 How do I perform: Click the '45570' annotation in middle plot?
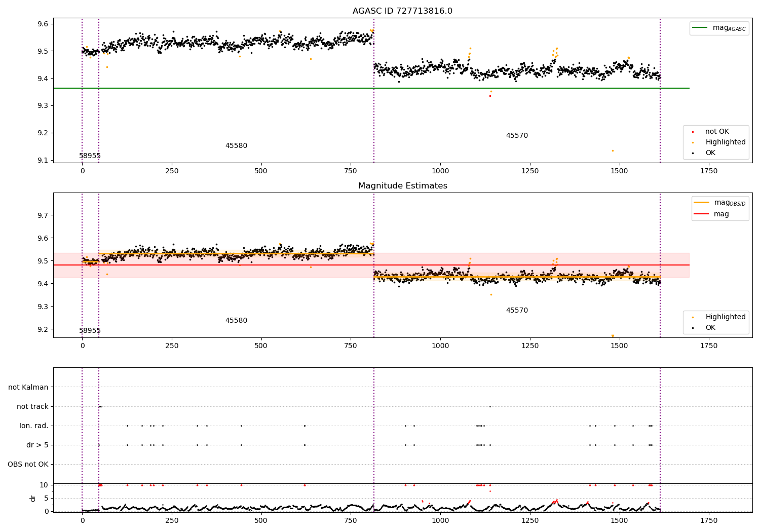pos(517,311)
